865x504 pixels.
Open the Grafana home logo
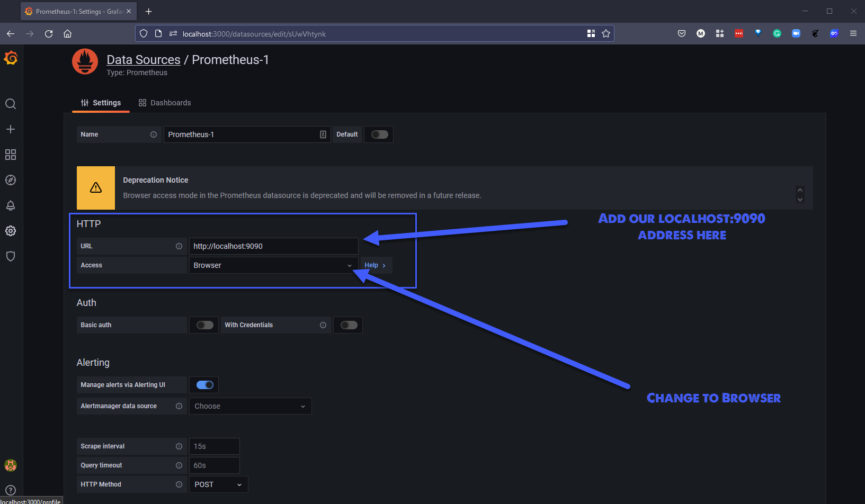[11, 58]
